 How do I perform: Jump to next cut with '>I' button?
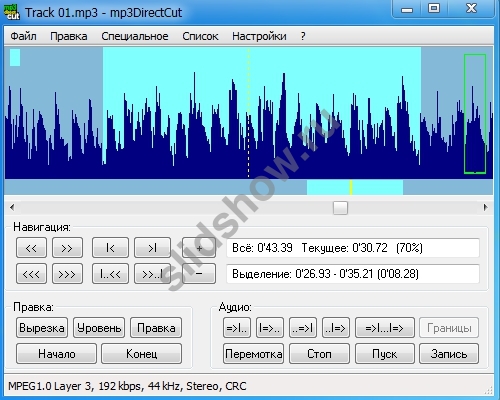[x=152, y=248]
